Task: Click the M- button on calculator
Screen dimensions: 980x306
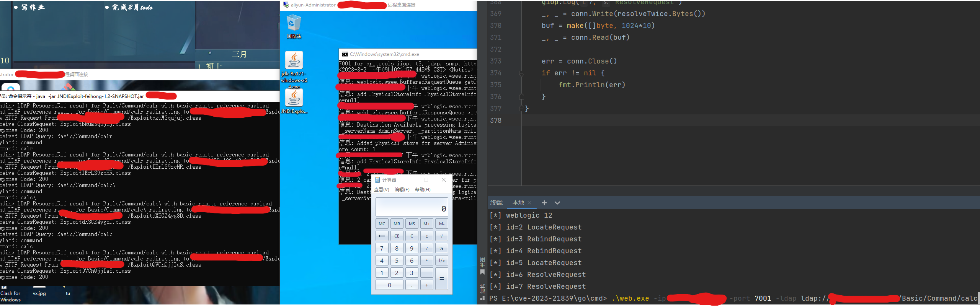Action: [x=441, y=224]
